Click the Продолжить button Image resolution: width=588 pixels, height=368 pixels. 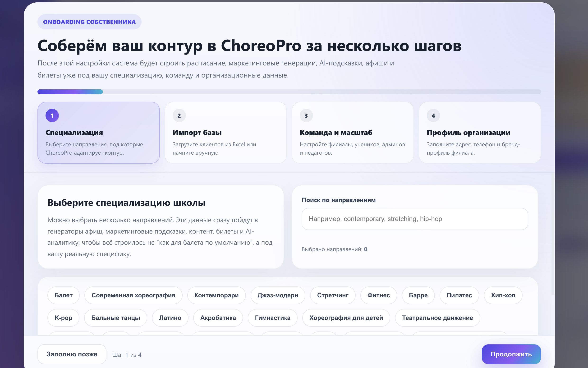click(x=511, y=354)
